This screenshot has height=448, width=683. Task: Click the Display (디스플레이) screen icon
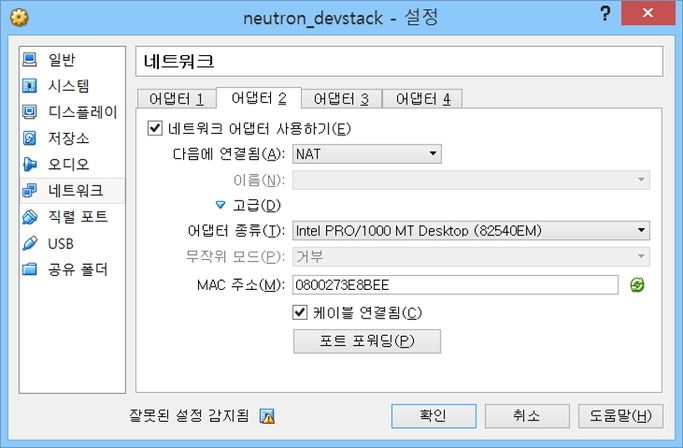click(x=30, y=112)
